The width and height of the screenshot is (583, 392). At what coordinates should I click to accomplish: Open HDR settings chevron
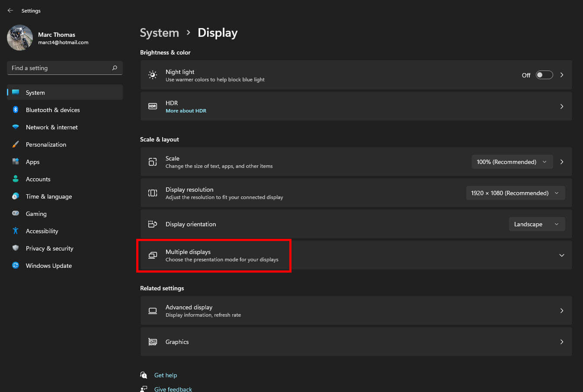[562, 106]
